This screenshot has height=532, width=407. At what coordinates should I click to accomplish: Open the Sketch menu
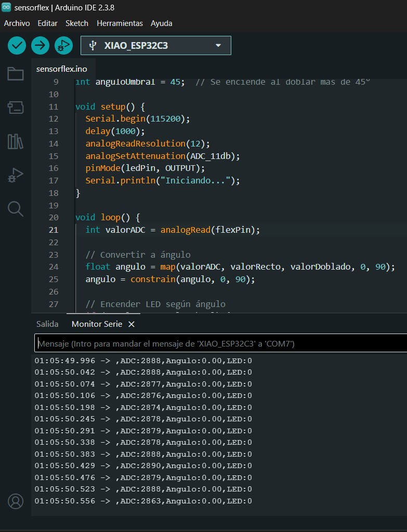click(x=77, y=23)
